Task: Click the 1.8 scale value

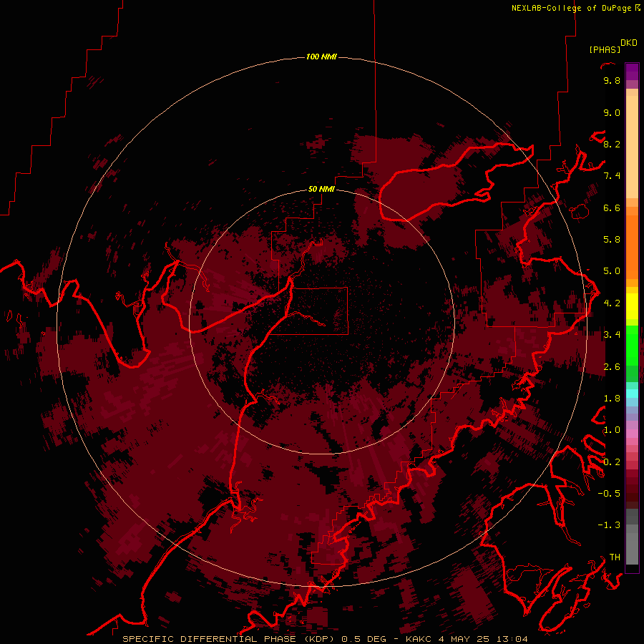Action: click(612, 399)
